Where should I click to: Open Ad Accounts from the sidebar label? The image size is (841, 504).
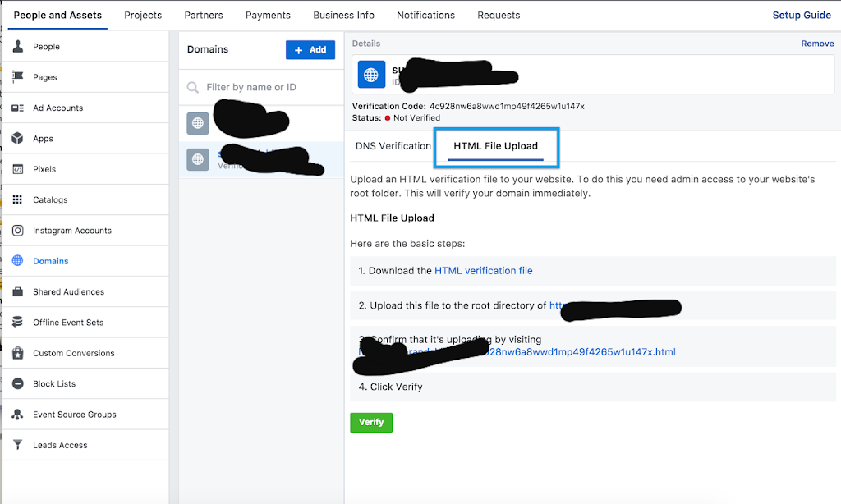click(58, 108)
